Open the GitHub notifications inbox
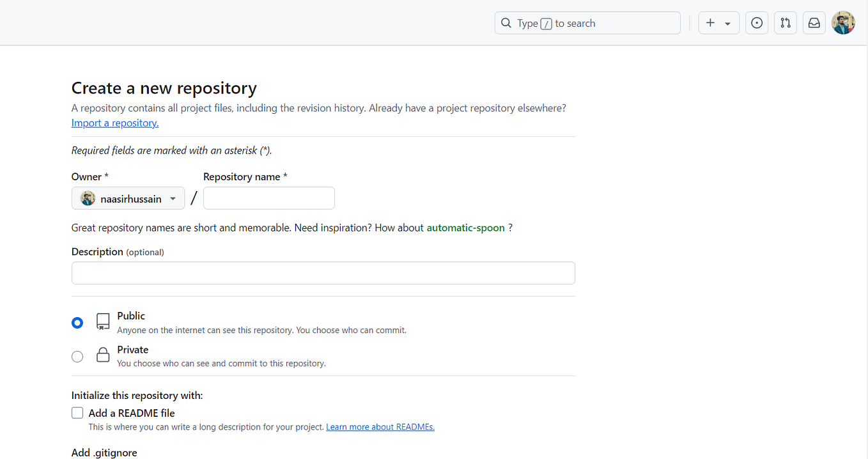Screen dimensions: 868x459 (x=814, y=22)
